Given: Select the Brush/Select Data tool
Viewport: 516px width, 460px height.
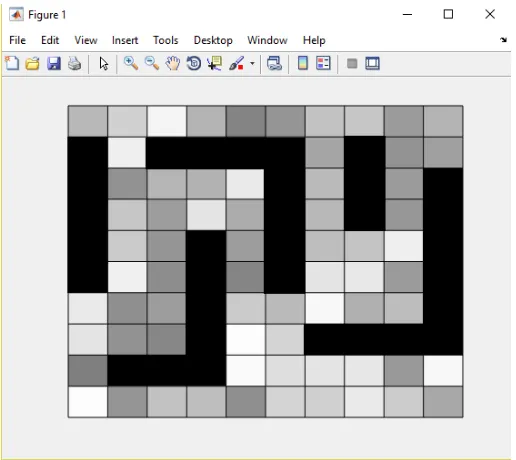Looking at the screenshot, I should (236, 63).
